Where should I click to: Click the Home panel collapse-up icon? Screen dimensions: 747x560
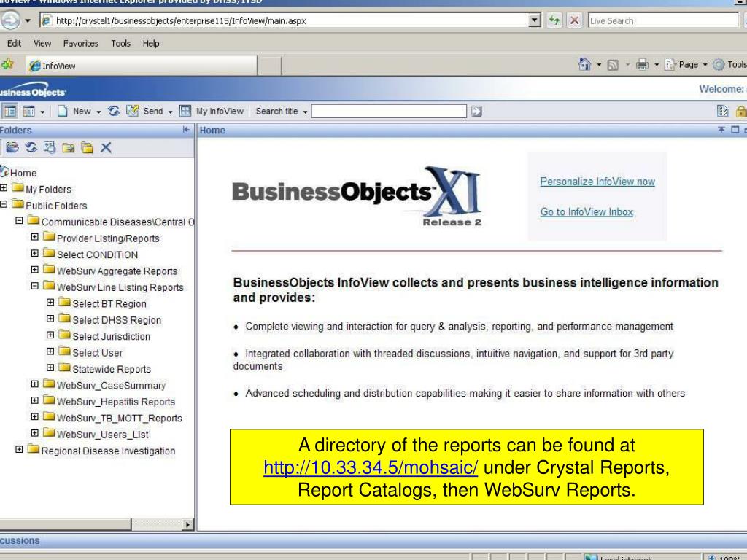click(x=721, y=130)
